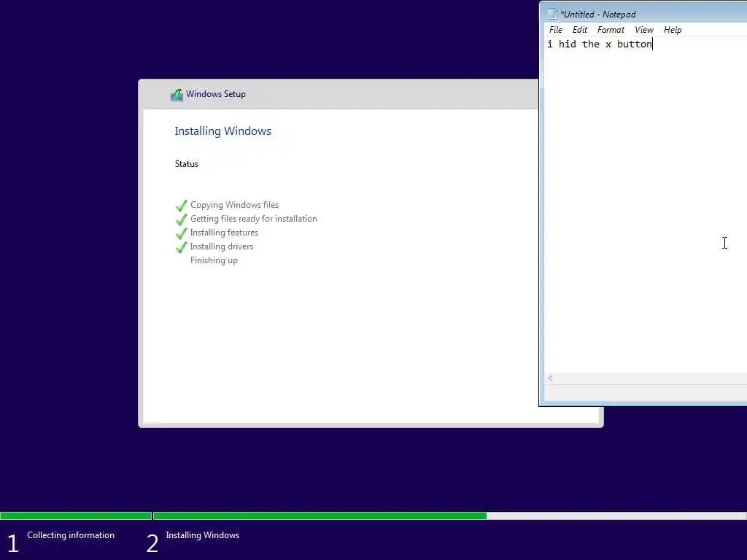Click the checkmark next to Installing drivers
The image size is (747, 560).
(182, 246)
